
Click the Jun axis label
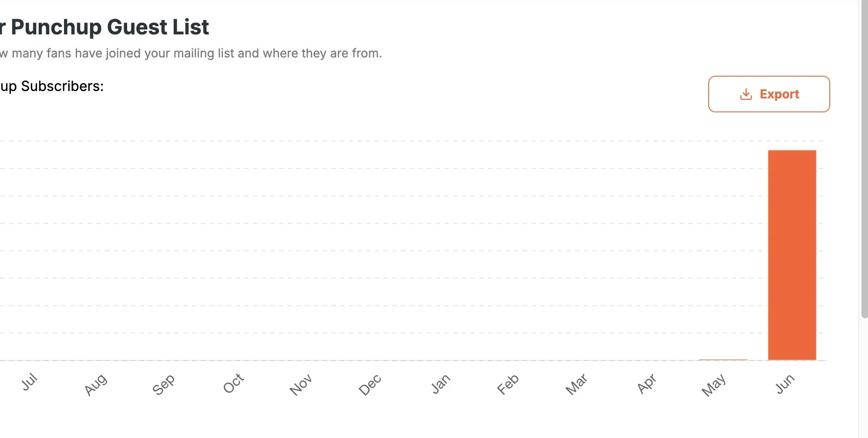tap(785, 384)
